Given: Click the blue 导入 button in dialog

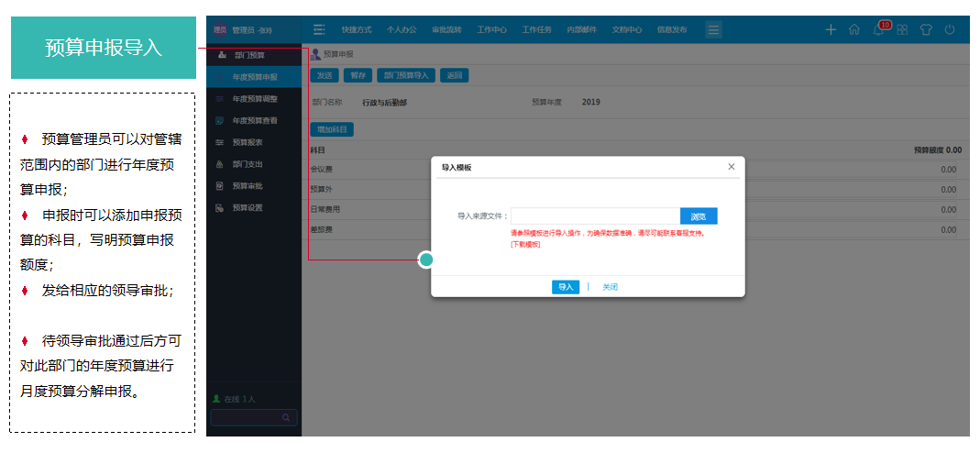Looking at the screenshot, I should (566, 287).
